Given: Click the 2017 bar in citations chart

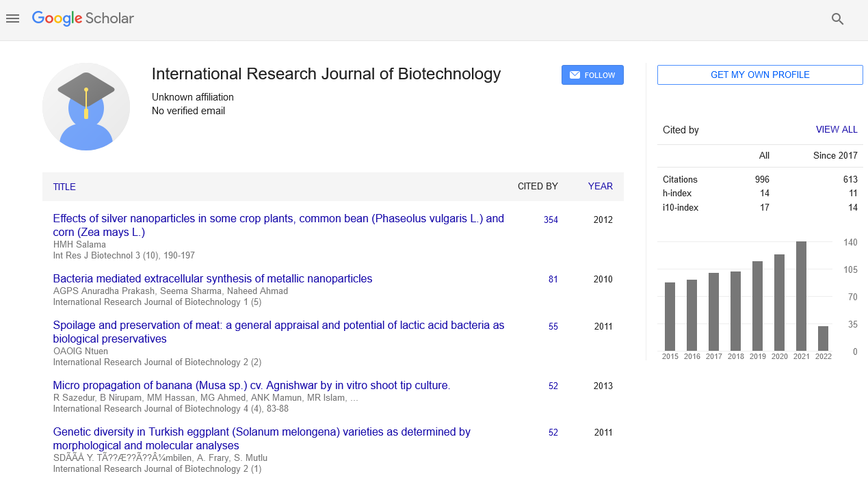Looking at the screenshot, I should [x=714, y=312].
